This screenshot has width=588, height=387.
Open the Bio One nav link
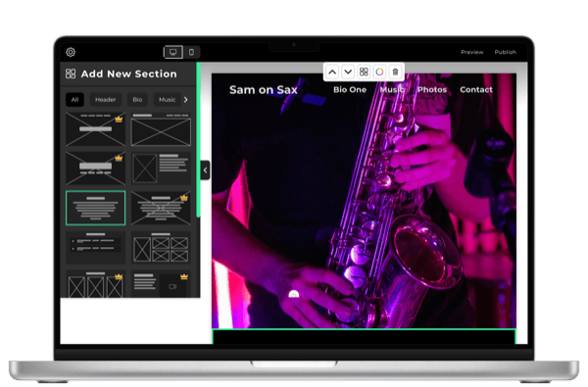(x=350, y=89)
